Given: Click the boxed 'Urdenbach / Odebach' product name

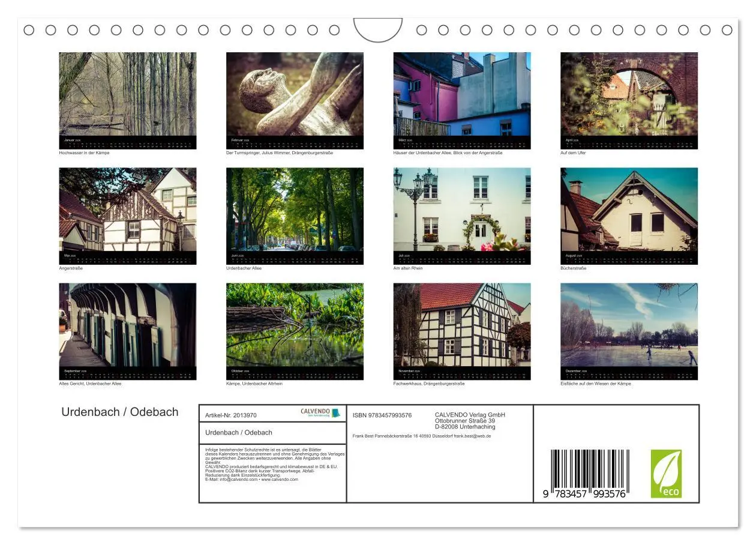Looking at the screenshot, I should pos(239,432).
